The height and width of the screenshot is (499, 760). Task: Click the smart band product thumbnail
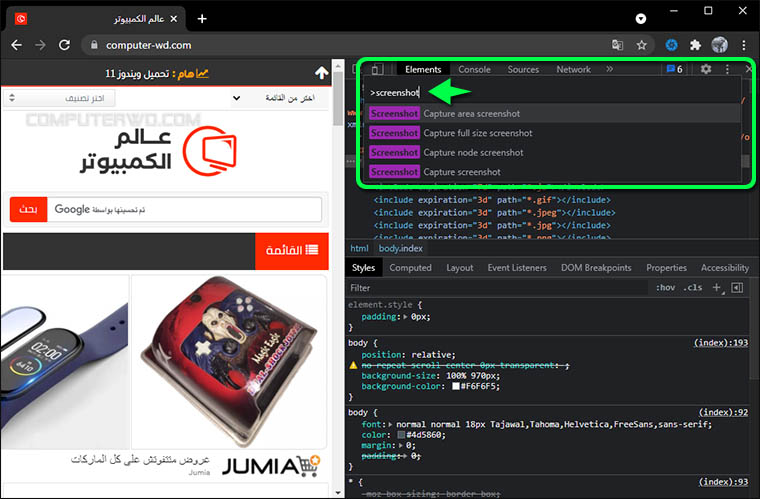point(65,362)
